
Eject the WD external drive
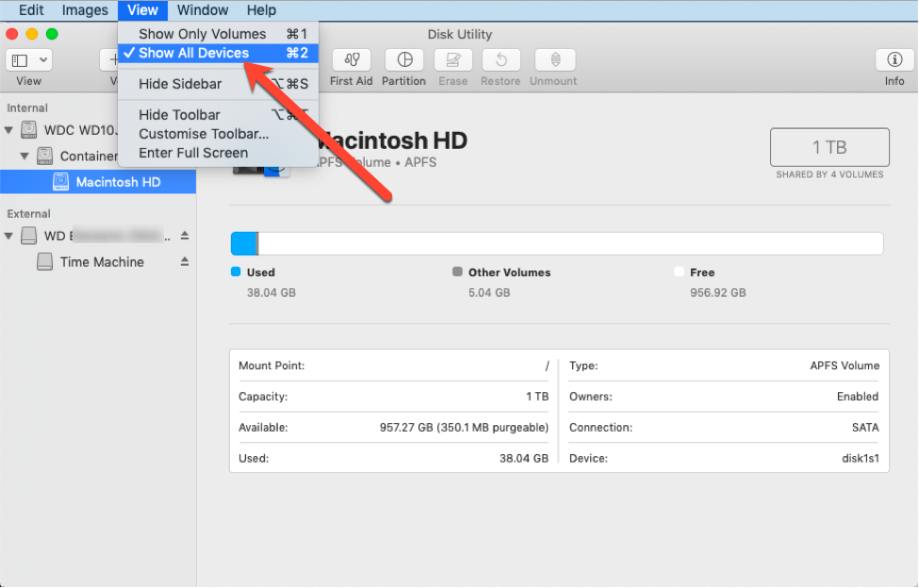(185, 236)
